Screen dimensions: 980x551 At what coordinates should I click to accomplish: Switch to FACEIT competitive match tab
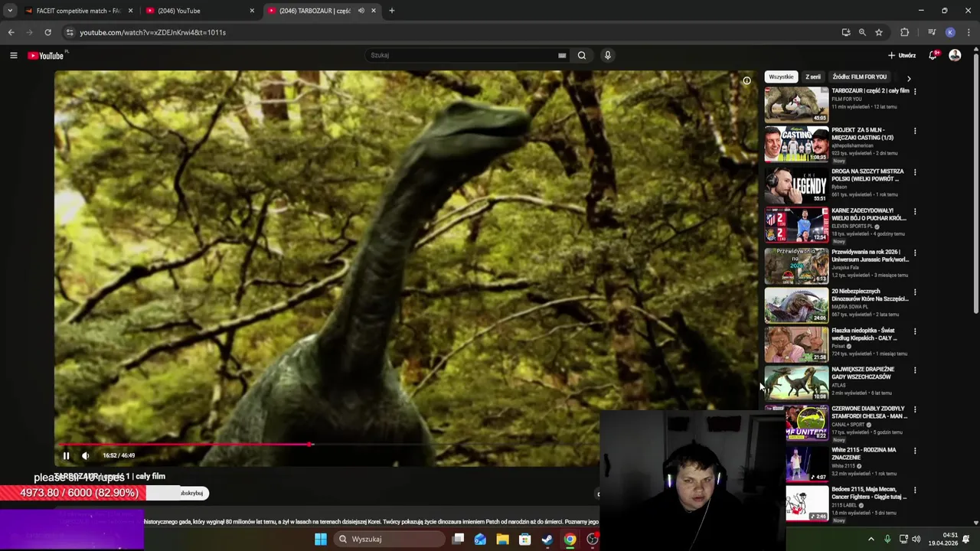click(x=78, y=11)
